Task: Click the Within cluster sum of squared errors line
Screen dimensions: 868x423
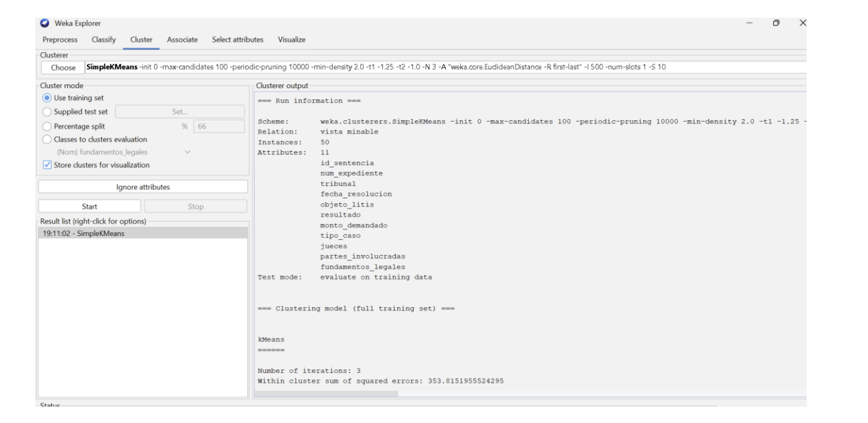Action: tap(380, 381)
